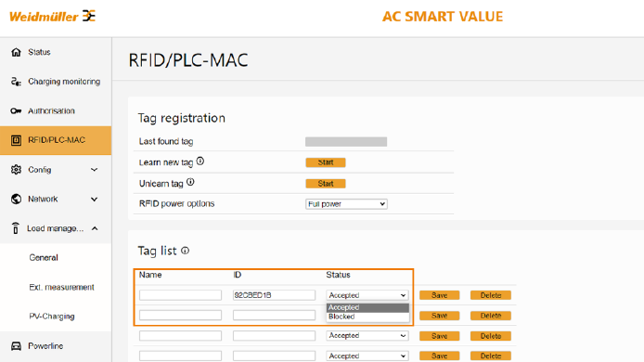The height and width of the screenshot is (362, 644).
Task: Save the second tag row
Action: (440, 316)
